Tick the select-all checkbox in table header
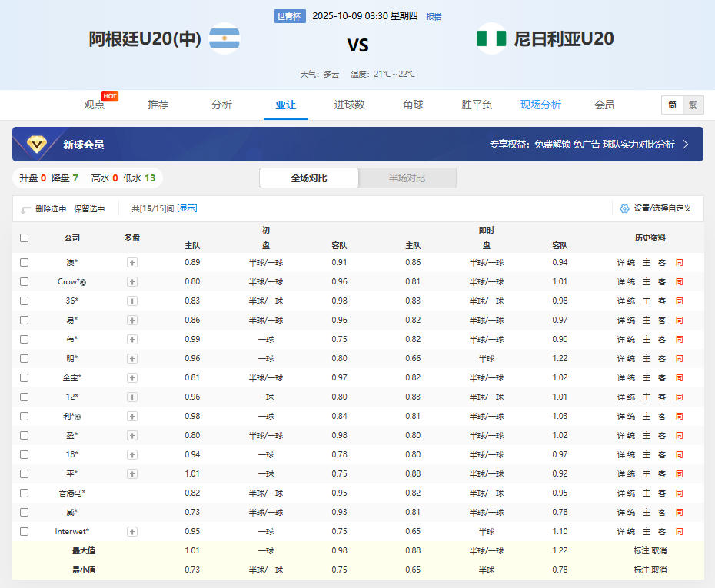The height and width of the screenshot is (588, 715). click(x=24, y=238)
